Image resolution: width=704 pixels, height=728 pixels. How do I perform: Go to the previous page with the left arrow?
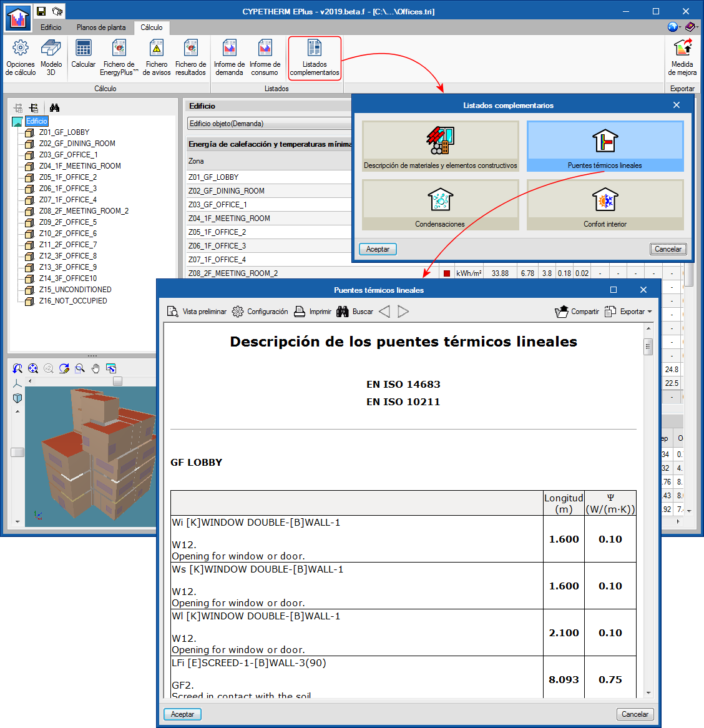[x=384, y=312]
